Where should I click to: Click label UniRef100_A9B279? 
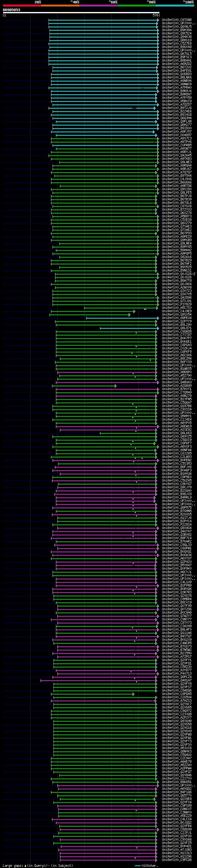[x=177, y=396]
